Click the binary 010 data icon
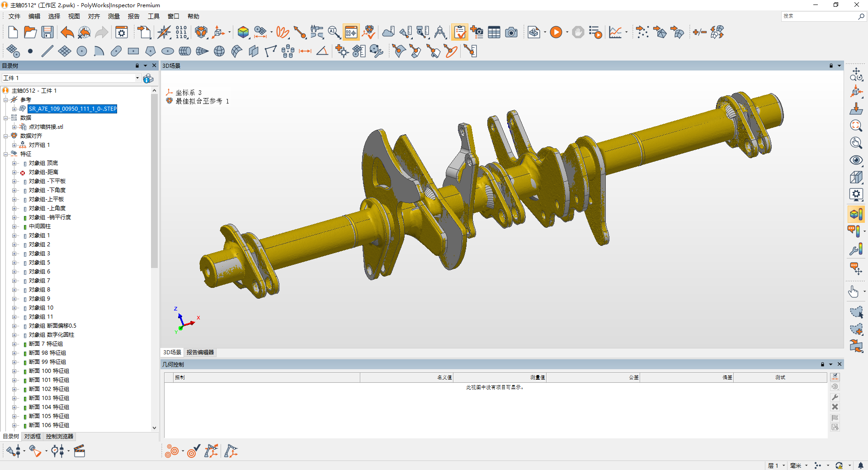Screen dimensions: 868x470 (181, 33)
